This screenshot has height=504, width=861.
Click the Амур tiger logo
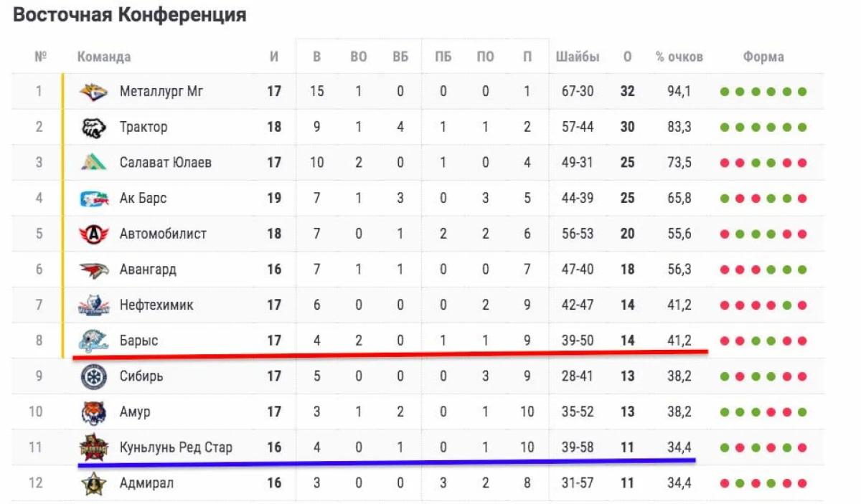coord(94,412)
